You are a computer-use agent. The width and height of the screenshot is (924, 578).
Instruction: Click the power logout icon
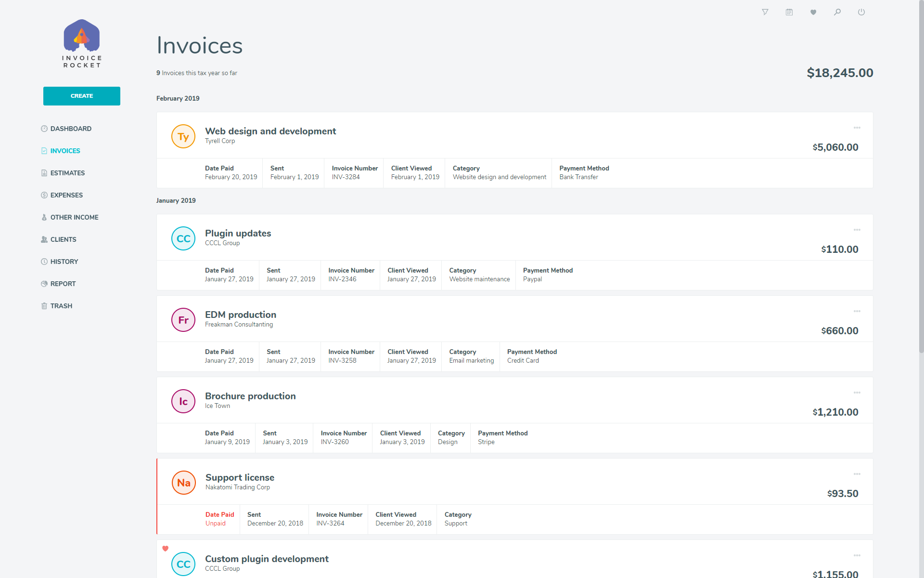click(861, 12)
